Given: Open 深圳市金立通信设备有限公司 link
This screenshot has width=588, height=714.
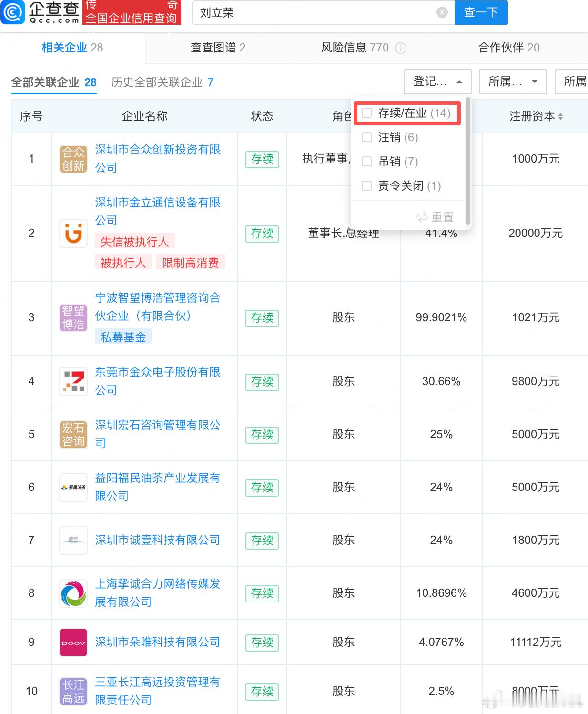Looking at the screenshot, I should click(x=158, y=212).
